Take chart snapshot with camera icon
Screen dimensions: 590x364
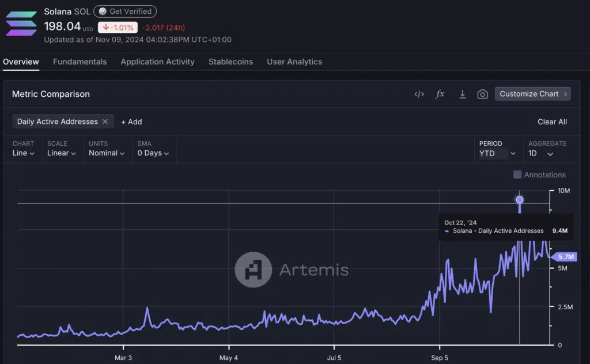point(482,94)
